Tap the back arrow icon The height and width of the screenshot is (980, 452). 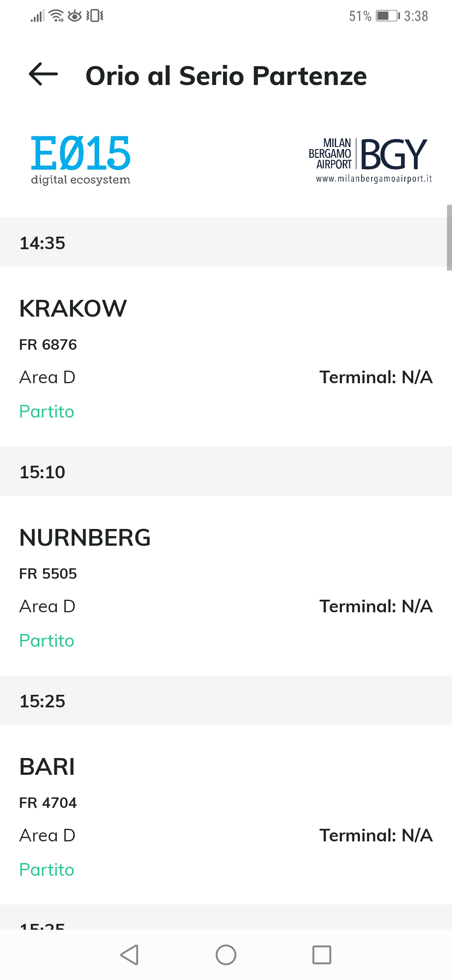coord(43,74)
